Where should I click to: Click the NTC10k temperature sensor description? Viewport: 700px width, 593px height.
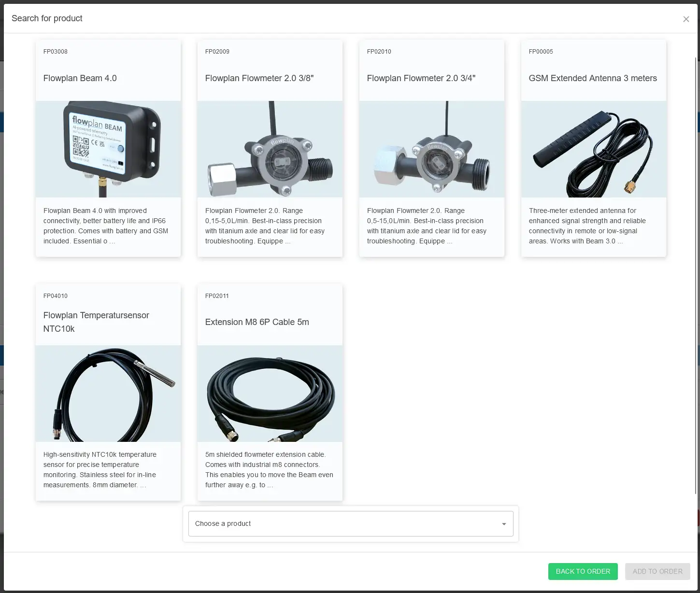click(x=100, y=470)
